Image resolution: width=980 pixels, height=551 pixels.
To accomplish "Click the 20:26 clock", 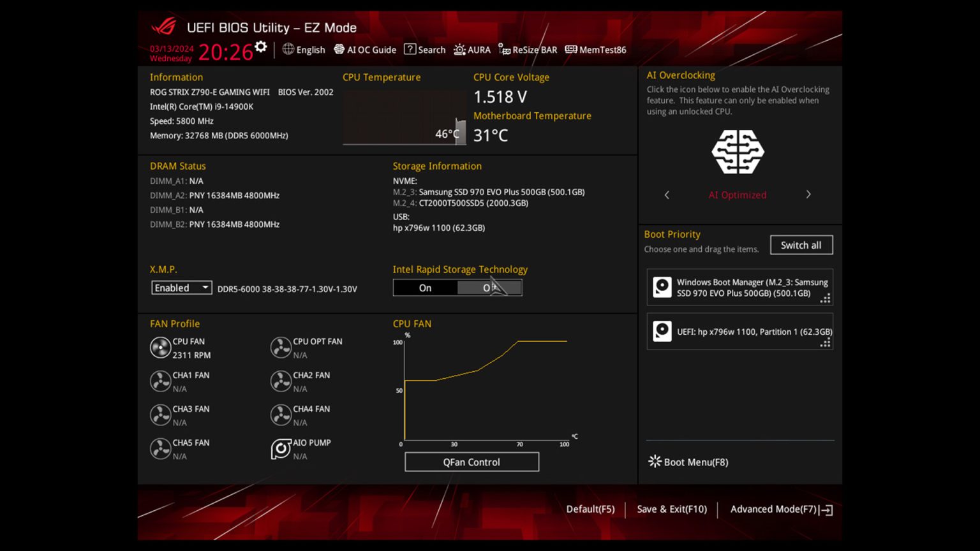I will click(x=225, y=52).
